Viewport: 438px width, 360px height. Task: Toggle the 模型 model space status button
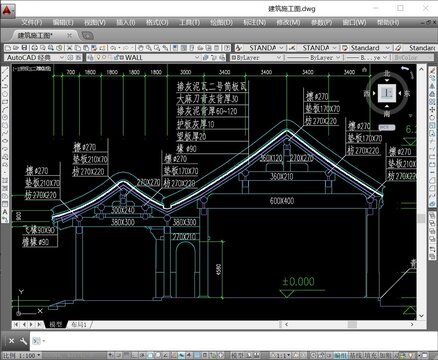point(238,355)
